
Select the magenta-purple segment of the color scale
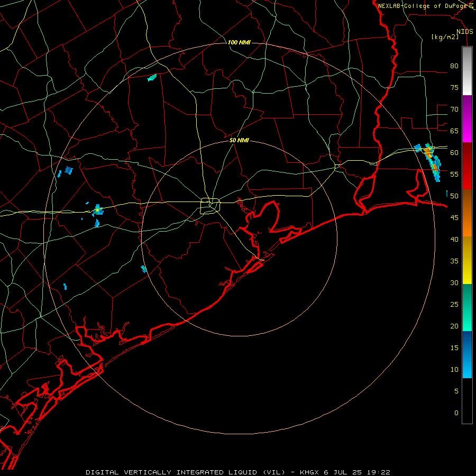point(467,118)
